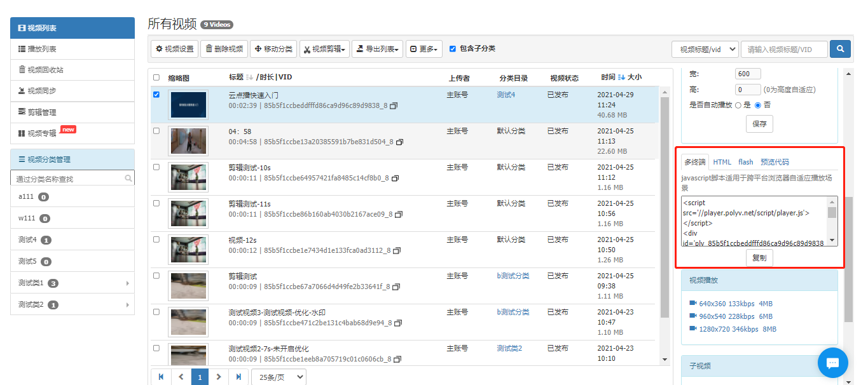868x385 pixels.
Task: Copy VID icon for 剪辑测试 00:00:09 row
Action: [x=396, y=287]
